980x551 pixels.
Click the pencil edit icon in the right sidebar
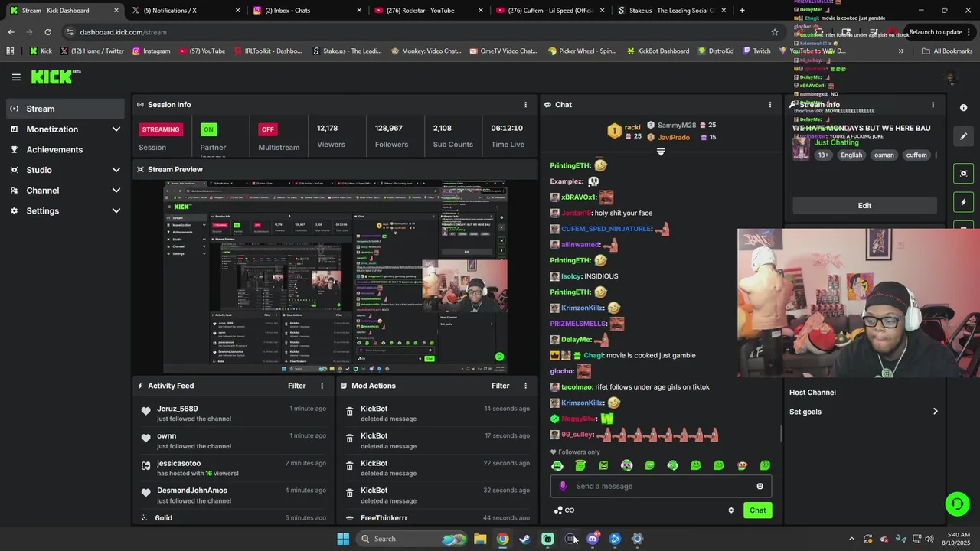pyautogui.click(x=964, y=136)
